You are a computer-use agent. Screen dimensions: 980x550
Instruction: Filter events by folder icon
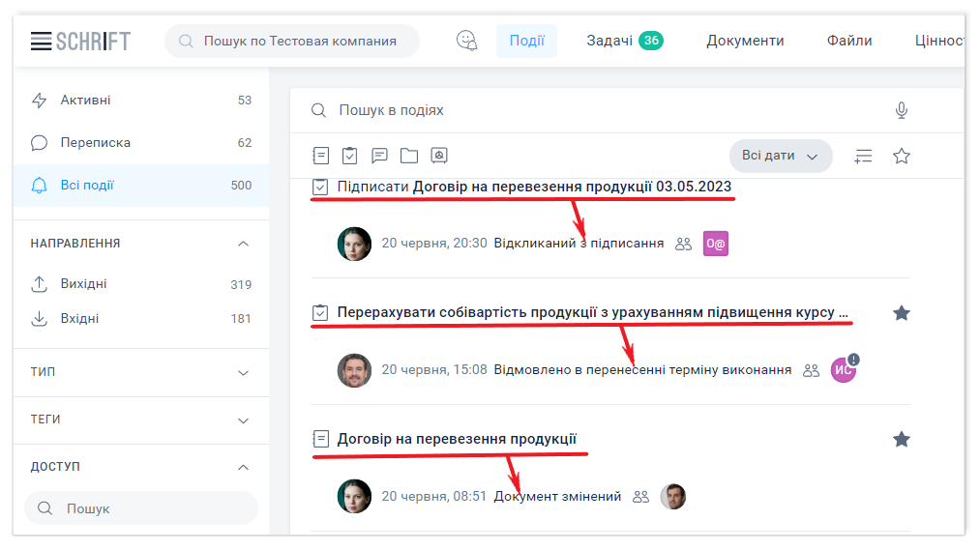pos(409,156)
